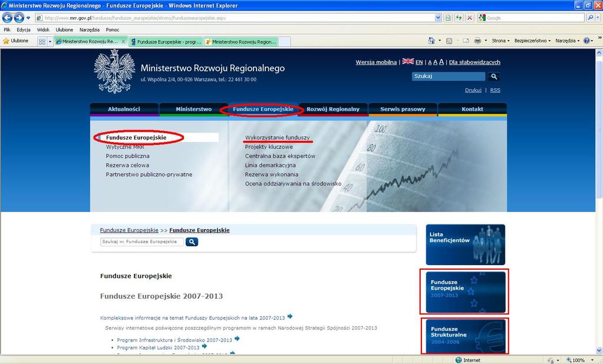
Task: Open the Serwis prasowy navigation tab
Action: click(x=403, y=109)
